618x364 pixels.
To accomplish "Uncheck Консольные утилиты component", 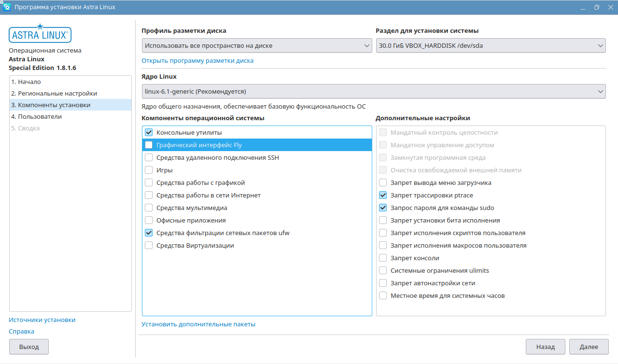I will click(149, 132).
